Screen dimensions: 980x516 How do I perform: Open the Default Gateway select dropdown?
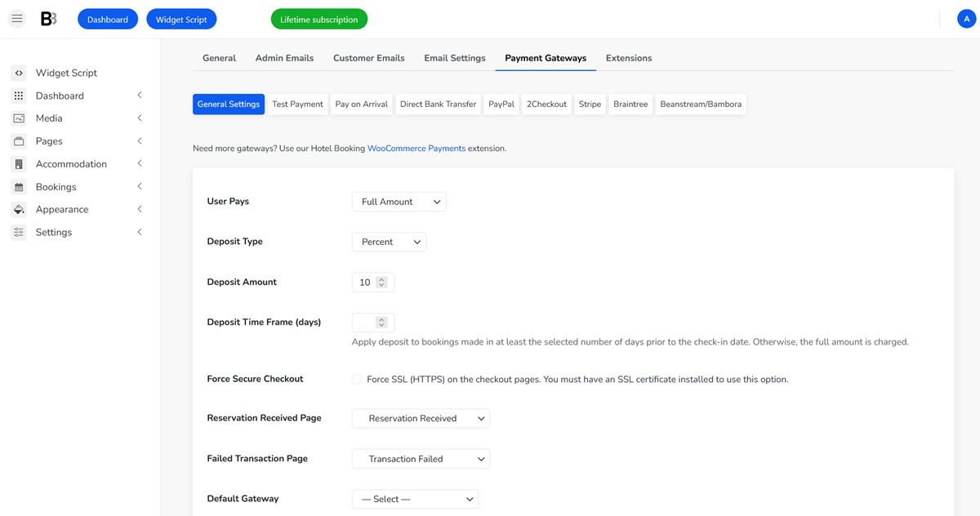click(415, 499)
